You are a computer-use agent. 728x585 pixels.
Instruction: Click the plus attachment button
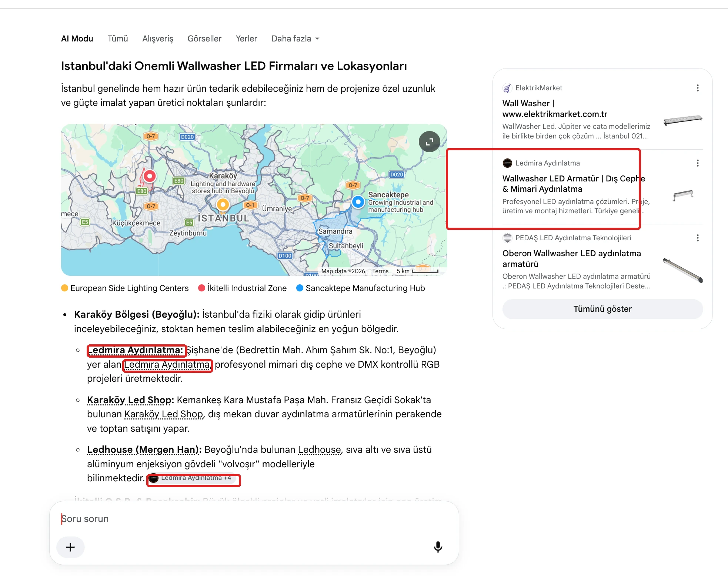point(70,547)
